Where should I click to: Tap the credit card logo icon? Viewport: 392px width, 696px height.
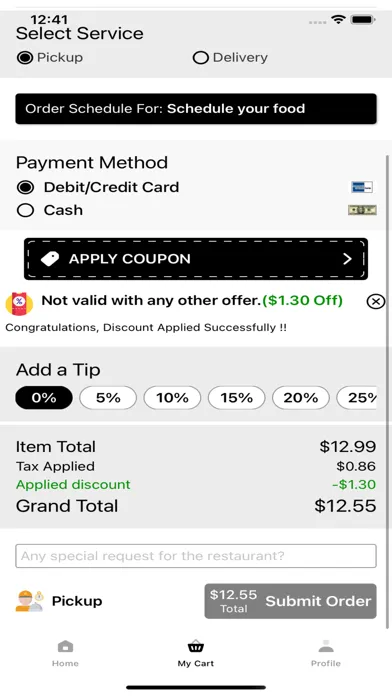click(x=362, y=187)
